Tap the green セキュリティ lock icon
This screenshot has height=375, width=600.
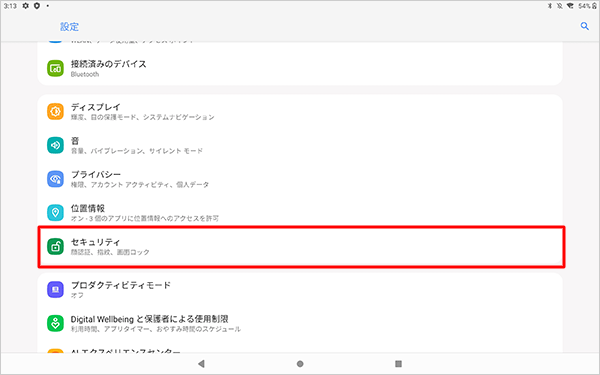[55, 246]
